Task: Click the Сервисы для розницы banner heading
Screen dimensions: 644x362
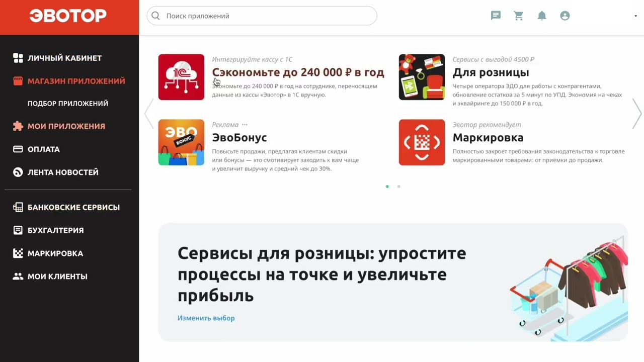Action: pos(322,274)
